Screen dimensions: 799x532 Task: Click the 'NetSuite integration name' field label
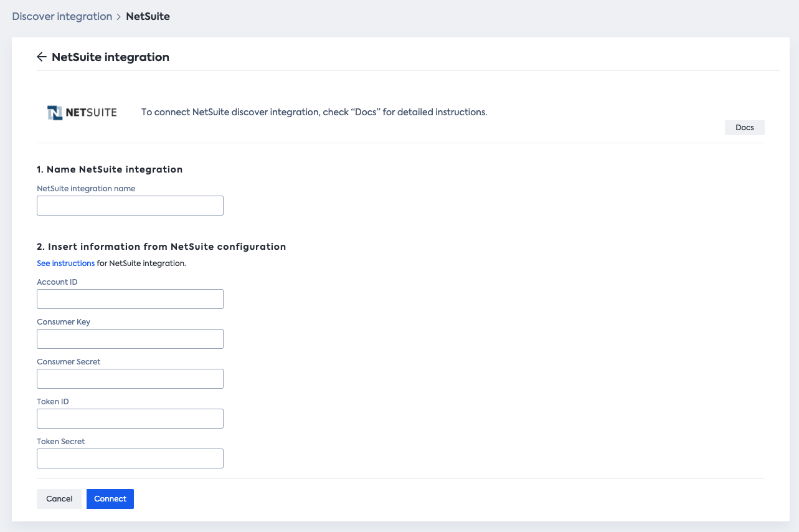pyautogui.click(x=86, y=189)
